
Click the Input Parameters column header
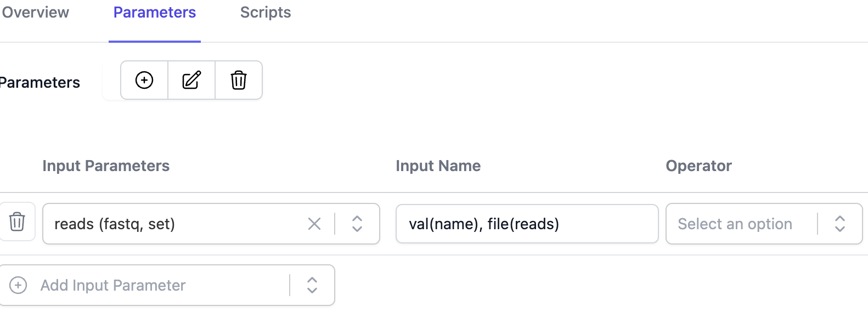106,166
